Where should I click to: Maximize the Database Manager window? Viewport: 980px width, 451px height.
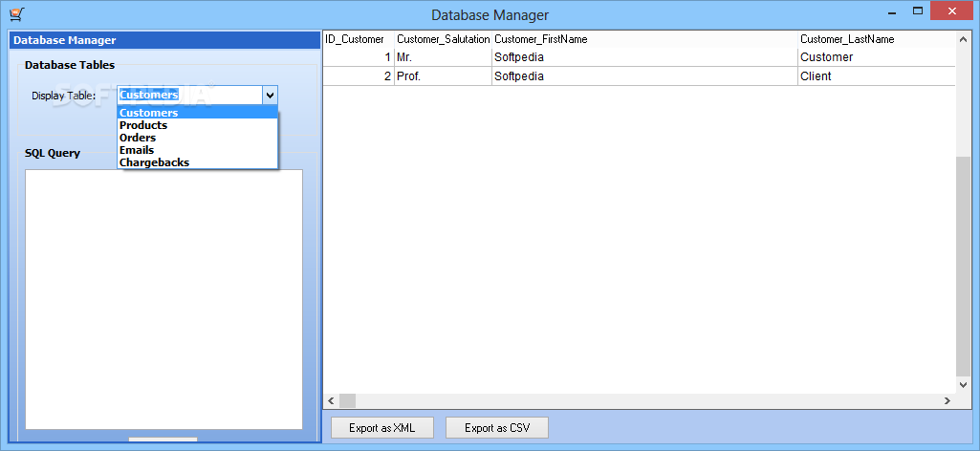[918, 11]
